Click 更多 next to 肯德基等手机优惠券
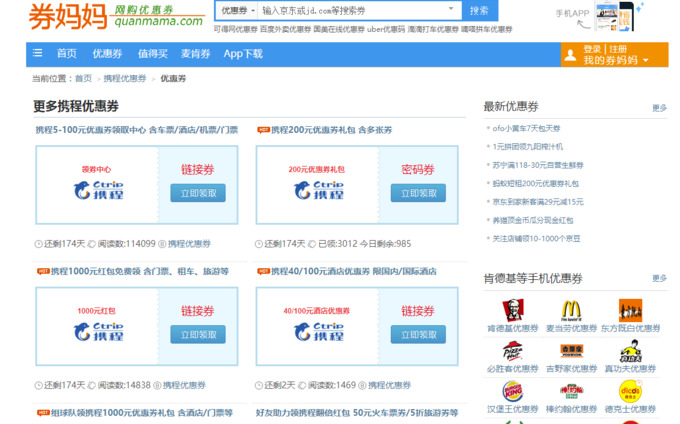 click(x=659, y=278)
